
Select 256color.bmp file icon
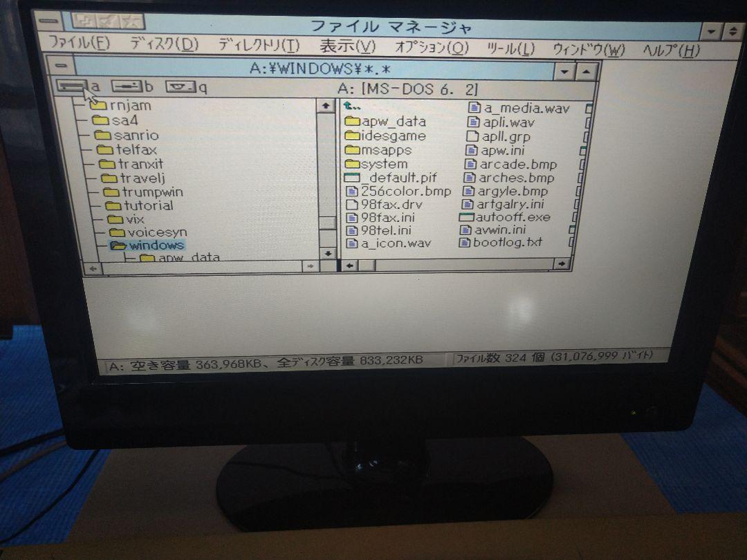pos(351,192)
